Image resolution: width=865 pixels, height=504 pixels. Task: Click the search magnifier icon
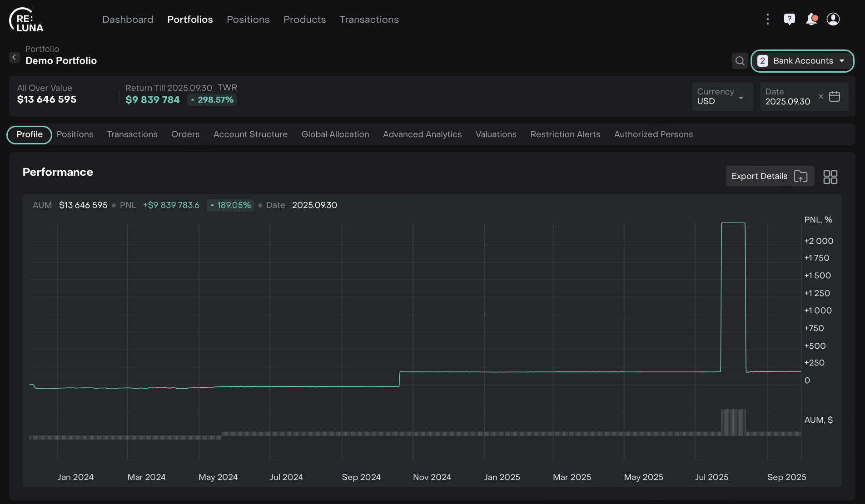coord(740,61)
